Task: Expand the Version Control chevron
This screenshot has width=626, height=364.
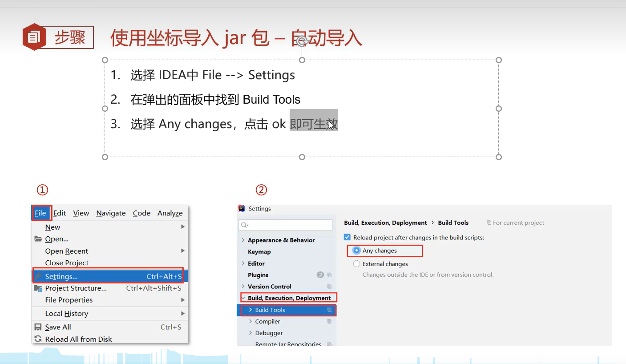Action: pyautogui.click(x=243, y=287)
